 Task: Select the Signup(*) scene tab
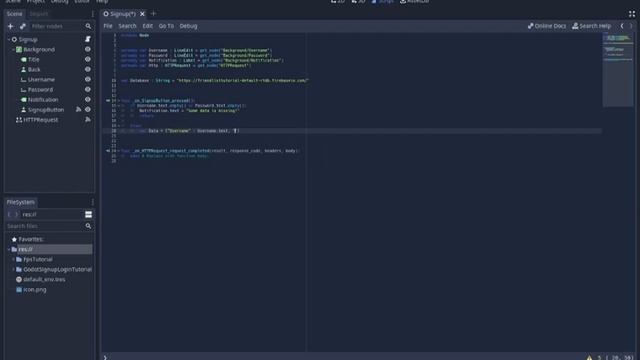(123, 14)
